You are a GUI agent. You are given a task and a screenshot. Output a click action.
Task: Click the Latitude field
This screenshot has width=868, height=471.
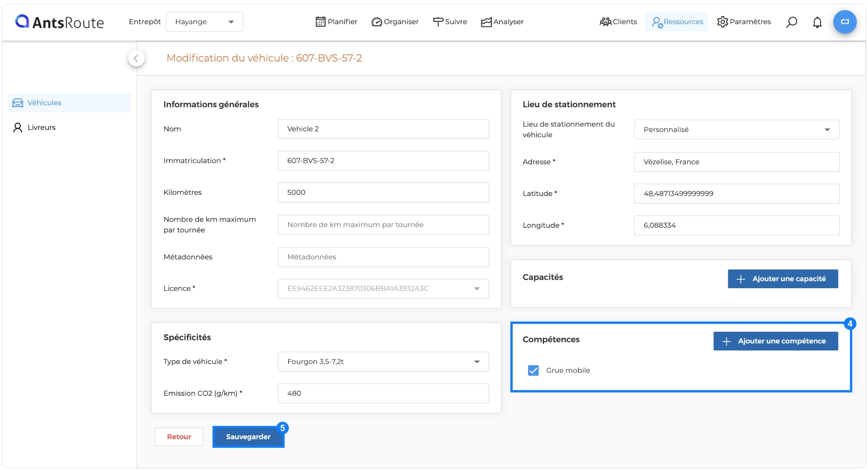[737, 194]
